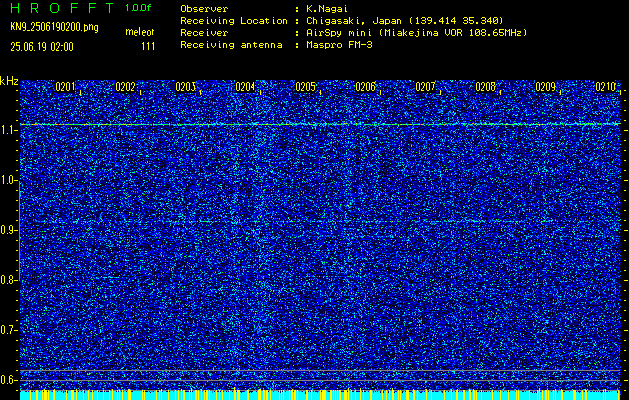Click the 0206 time marker label
Screen dimensions: 629x400
(365, 87)
